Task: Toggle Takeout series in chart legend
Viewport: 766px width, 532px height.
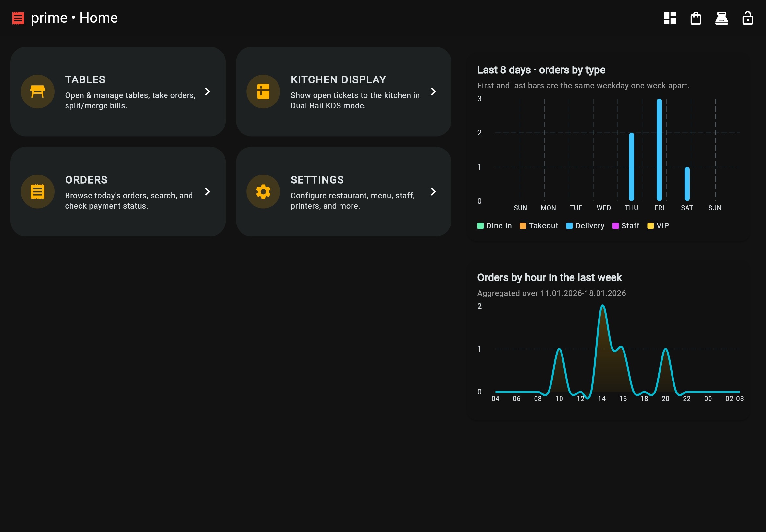Action: point(538,226)
